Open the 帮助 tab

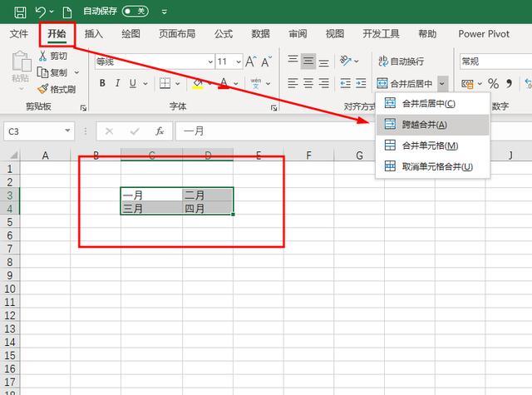click(427, 34)
